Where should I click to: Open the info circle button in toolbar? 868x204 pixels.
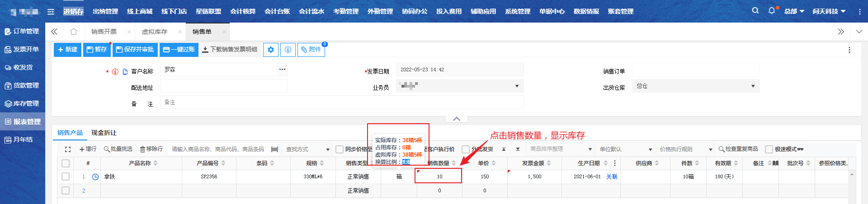point(288,50)
